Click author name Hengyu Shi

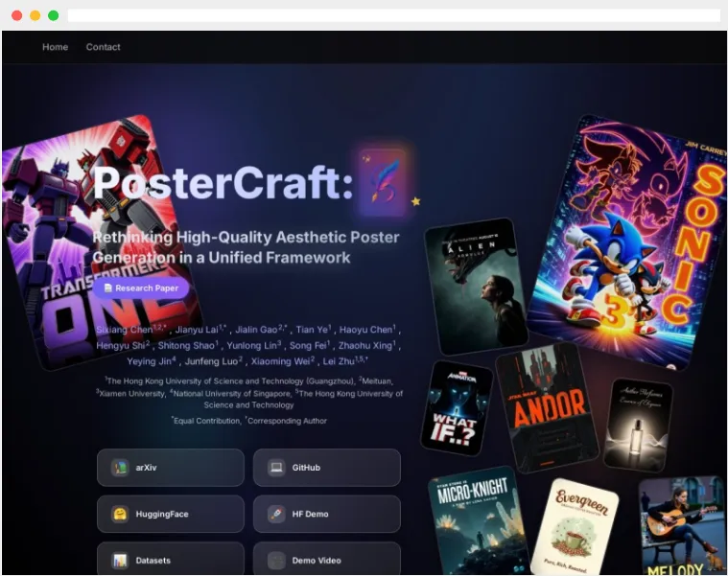tap(121, 346)
